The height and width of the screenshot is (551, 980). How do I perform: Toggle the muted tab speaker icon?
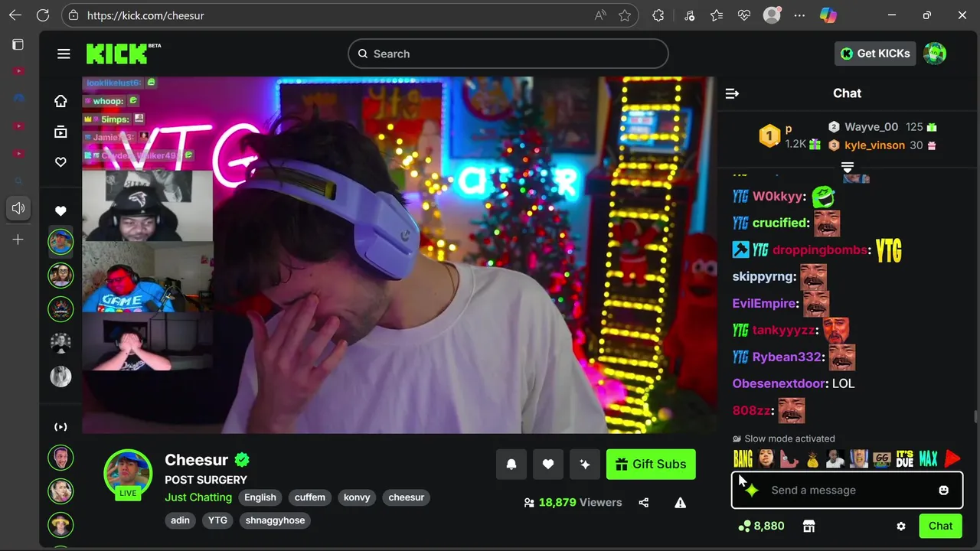(18, 208)
